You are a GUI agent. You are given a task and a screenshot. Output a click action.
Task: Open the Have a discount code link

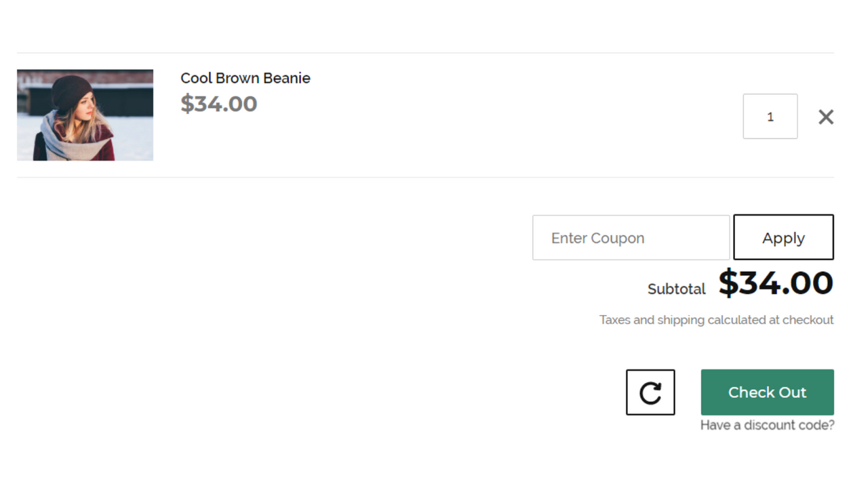click(x=767, y=425)
